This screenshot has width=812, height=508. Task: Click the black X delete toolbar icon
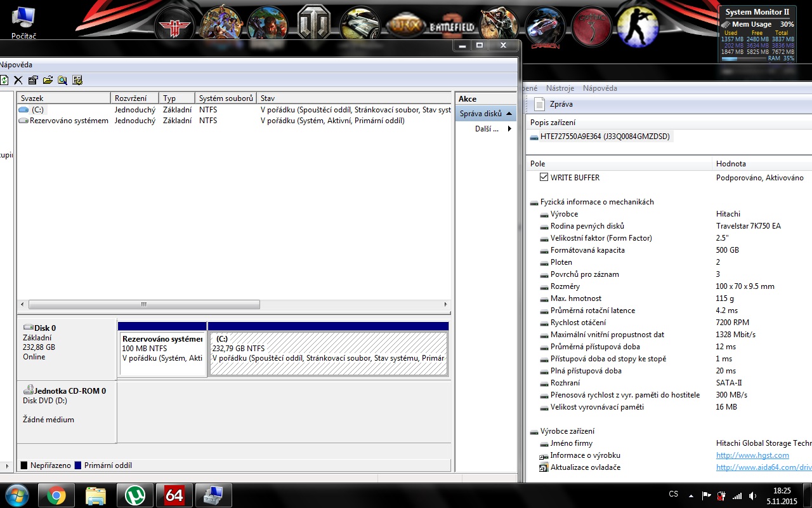[18, 80]
